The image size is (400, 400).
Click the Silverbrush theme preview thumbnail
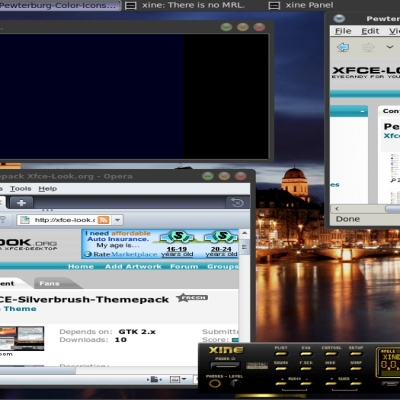(x=22, y=338)
